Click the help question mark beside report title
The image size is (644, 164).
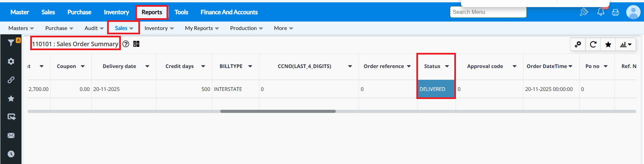126,44
